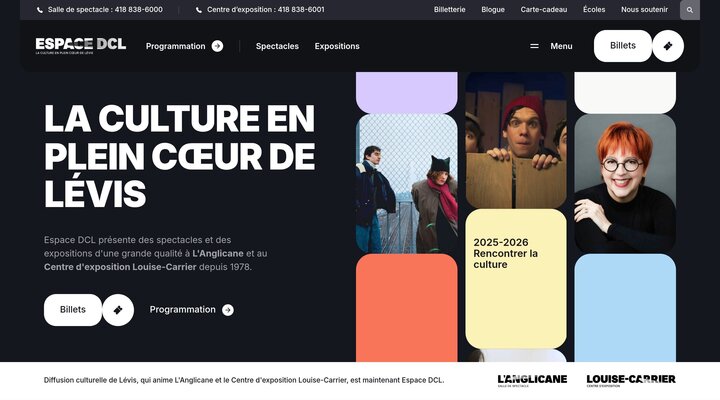The width and height of the screenshot is (720, 400).
Task: Open the Blogue link
Action: [493, 9]
